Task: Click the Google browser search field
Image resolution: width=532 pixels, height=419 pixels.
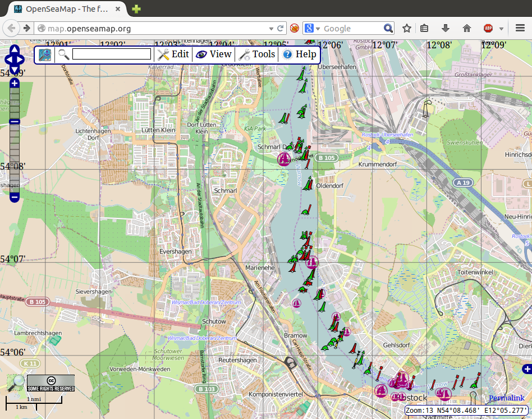Action: click(x=352, y=29)
